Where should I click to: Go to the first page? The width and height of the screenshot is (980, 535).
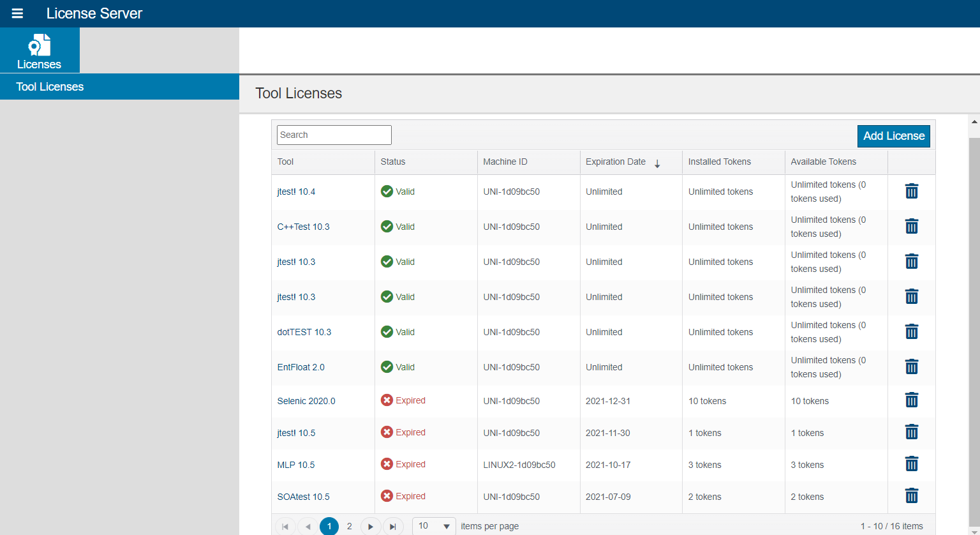[x=285, y=527]
